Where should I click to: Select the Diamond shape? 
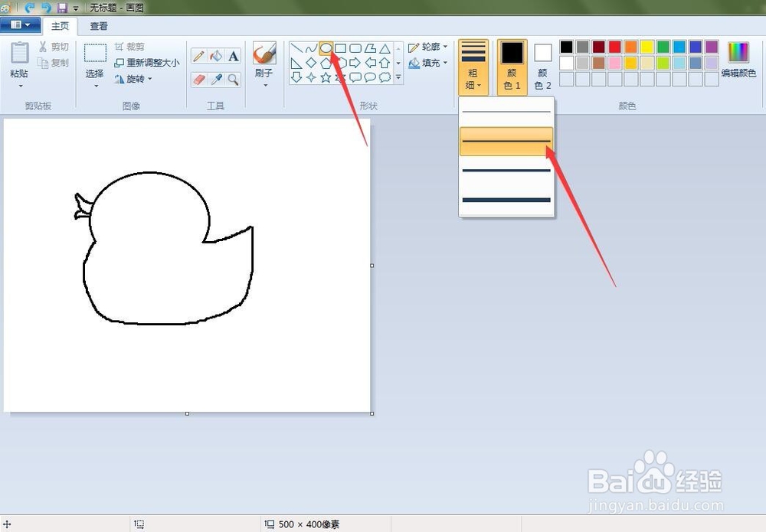(x=311, y=63)
